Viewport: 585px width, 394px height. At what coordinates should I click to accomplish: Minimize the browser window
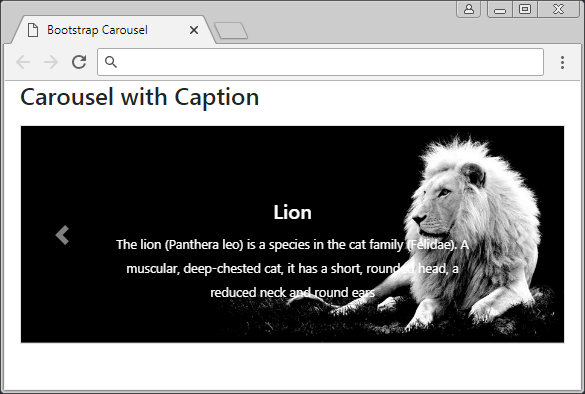[x=500, y=9]
